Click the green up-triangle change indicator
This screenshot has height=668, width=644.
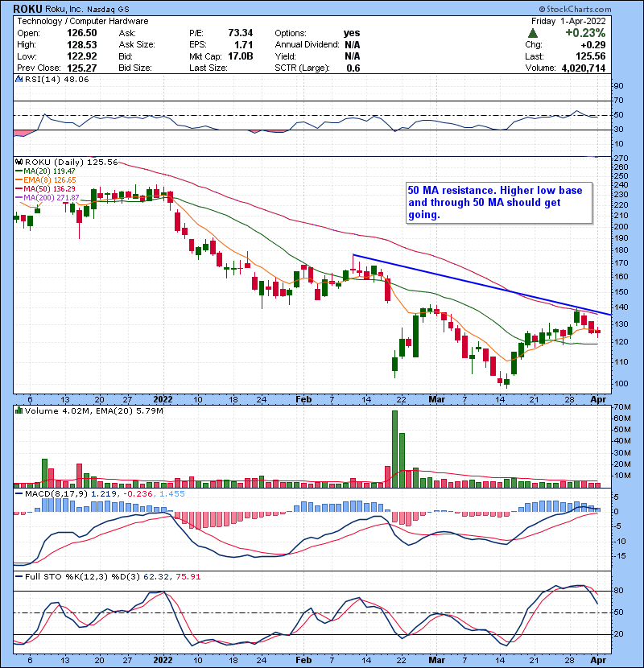pos(532,33)
